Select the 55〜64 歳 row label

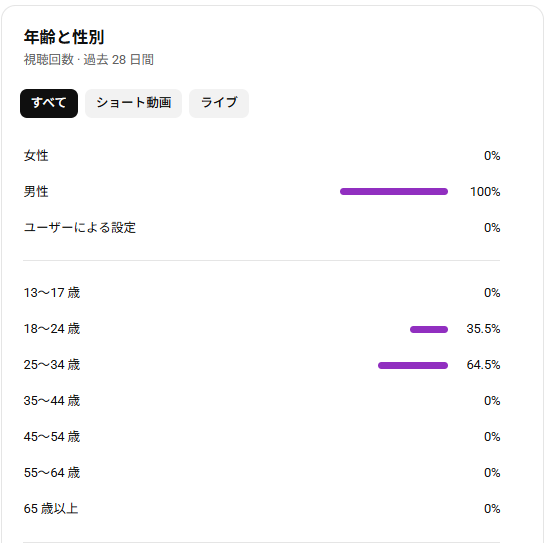click(x=52, y=473)
